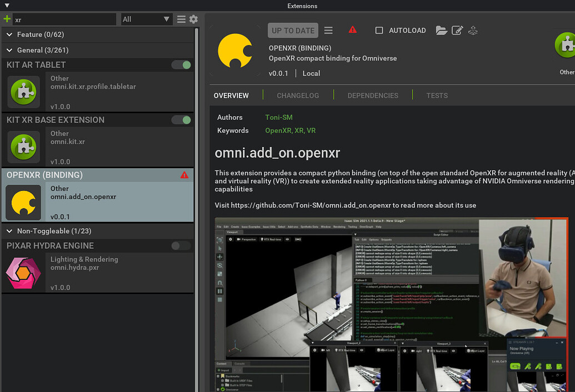Click the edit extension icon
The width and height of the screenshot is (575, 392).
tap(457, 31)
